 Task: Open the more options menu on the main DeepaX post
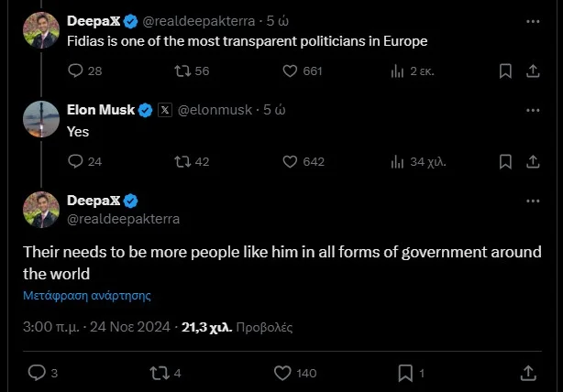tap(533, 201)
